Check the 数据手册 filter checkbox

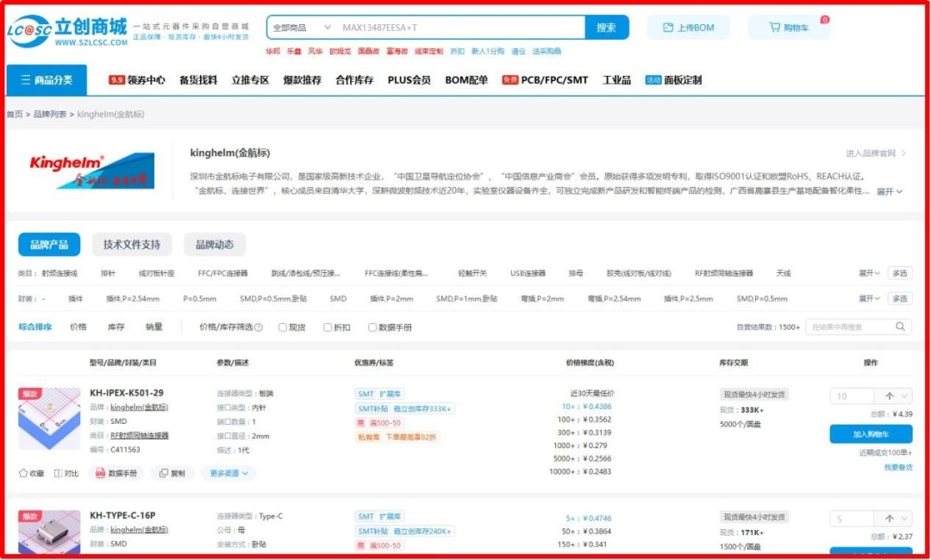coord(372,327)
